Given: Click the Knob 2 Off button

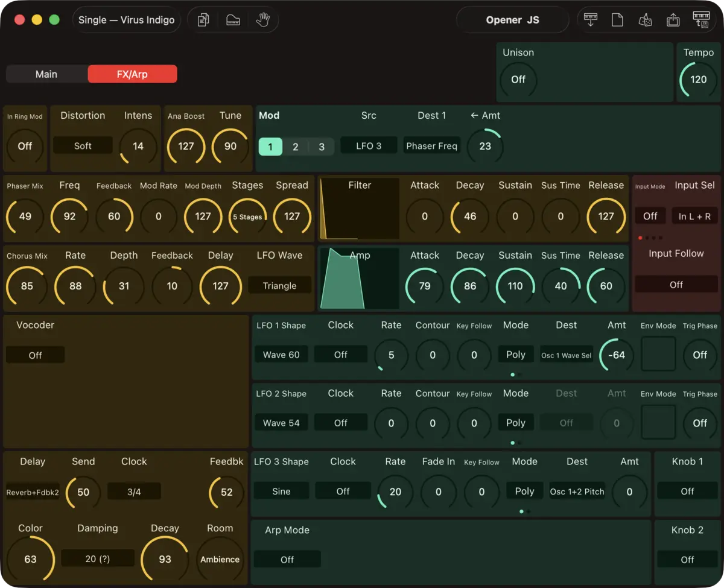Looking at the screenshot, I should tap(688, 559).
